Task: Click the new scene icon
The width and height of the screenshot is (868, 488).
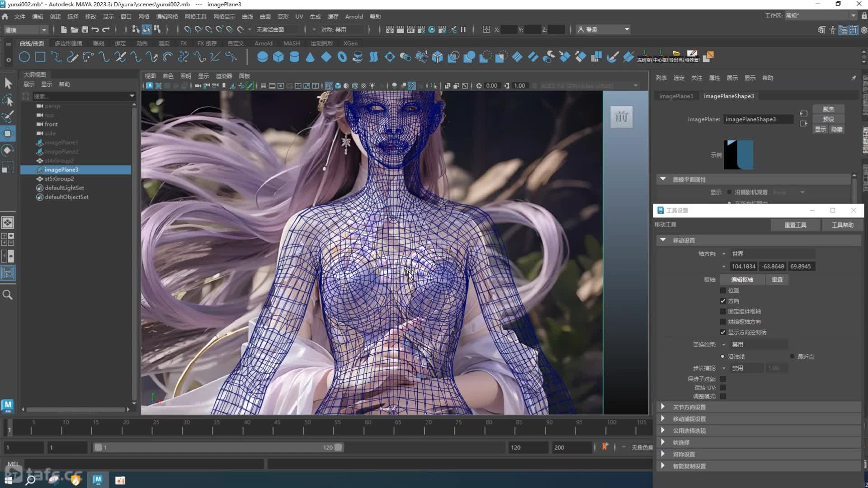Action: 63,29
